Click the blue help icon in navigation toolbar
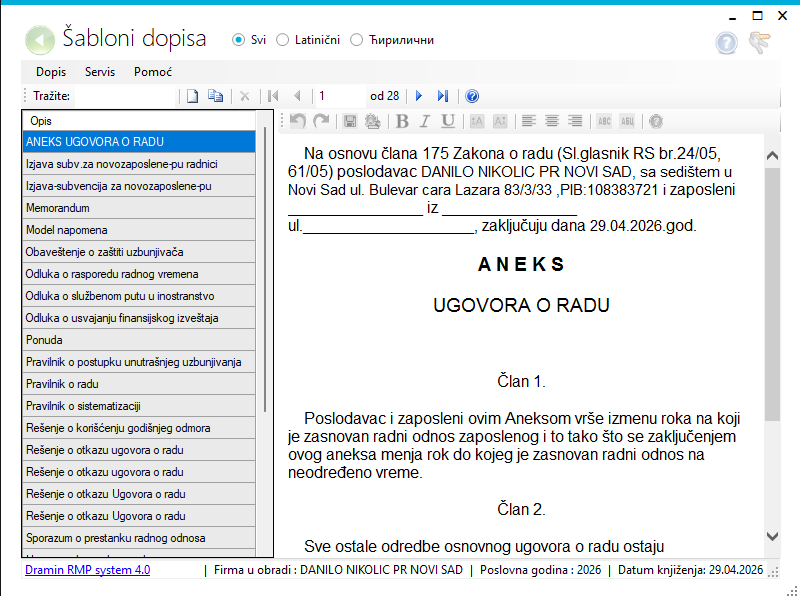This screenshot has height=596, width=800. click(472, 96)
